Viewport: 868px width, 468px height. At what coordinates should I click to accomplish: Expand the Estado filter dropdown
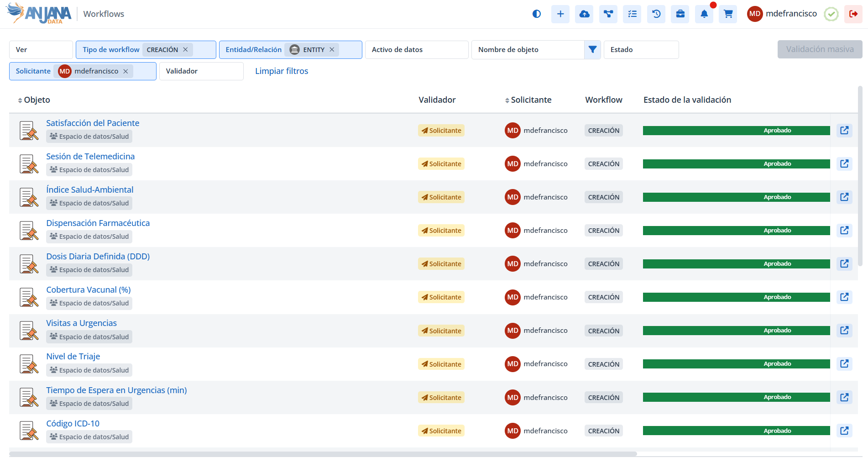tap(641, 50)
